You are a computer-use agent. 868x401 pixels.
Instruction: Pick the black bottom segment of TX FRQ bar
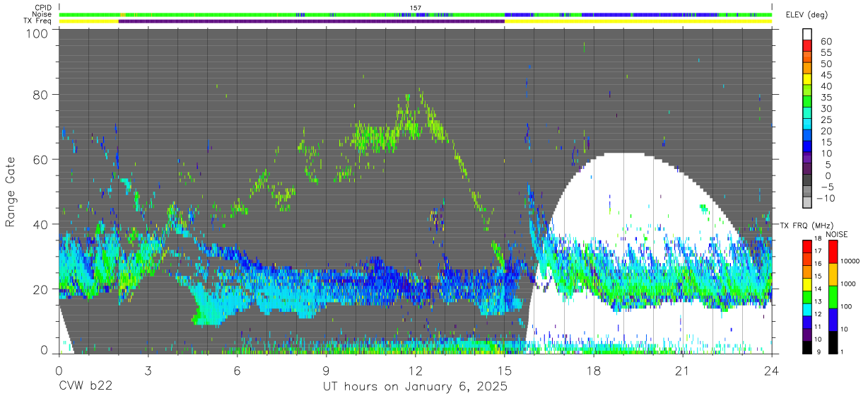click(x=807, y=347)
